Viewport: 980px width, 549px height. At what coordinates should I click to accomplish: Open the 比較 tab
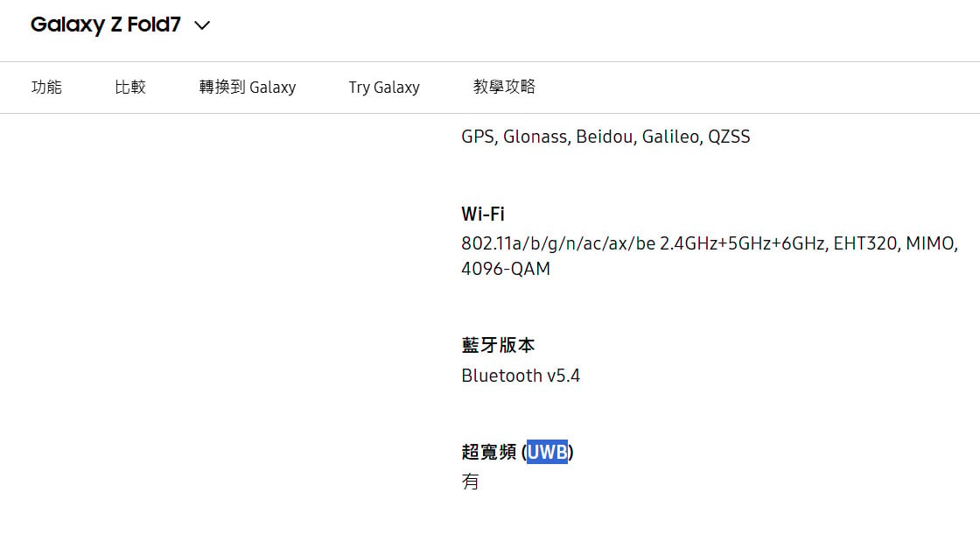(130, 87)
